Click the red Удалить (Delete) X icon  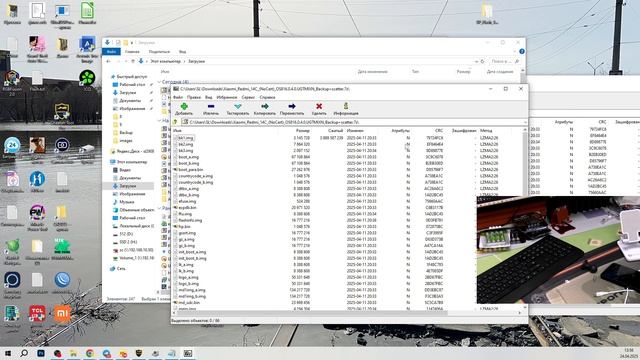click(x=319, y=106)
